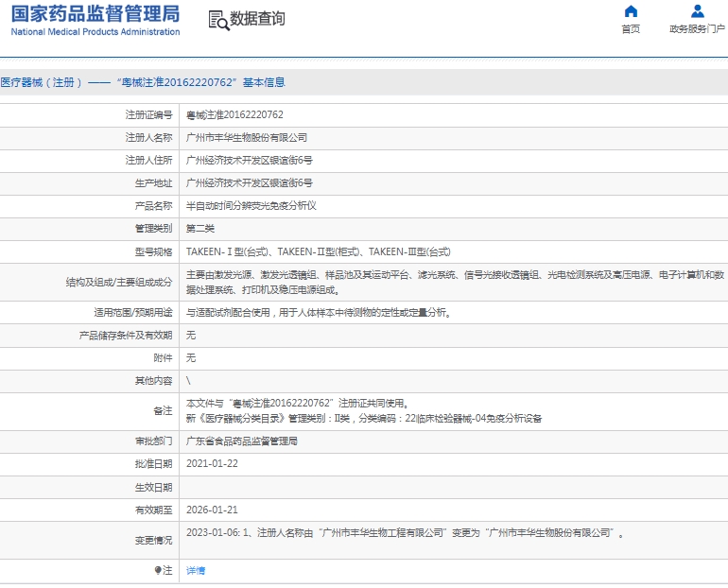Screen dimensions: 728x588
Task: Click the 其他内容 label
Action: pos(154,381)
